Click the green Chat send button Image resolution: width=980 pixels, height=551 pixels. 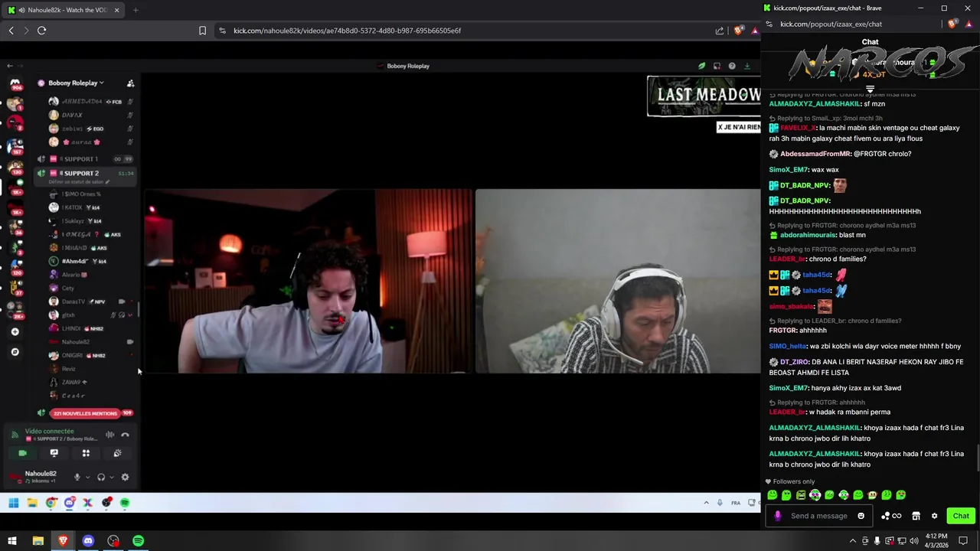pos(961,516)
